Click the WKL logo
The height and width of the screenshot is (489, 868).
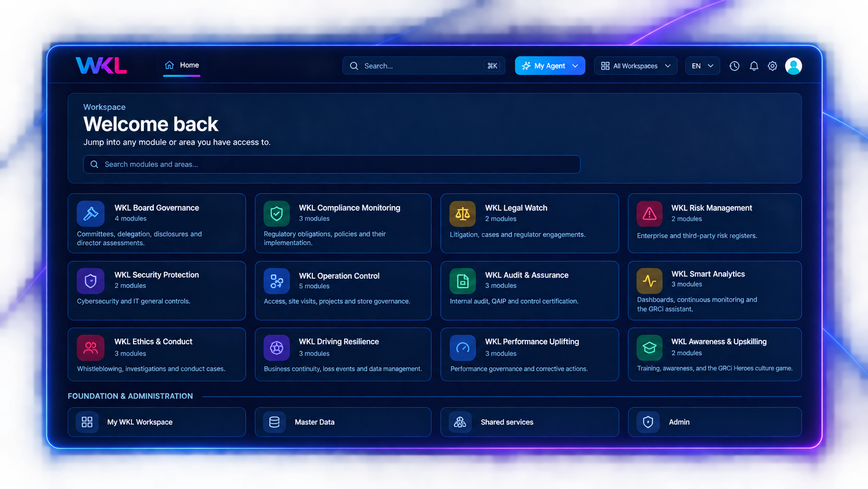(x=101, y=65)
